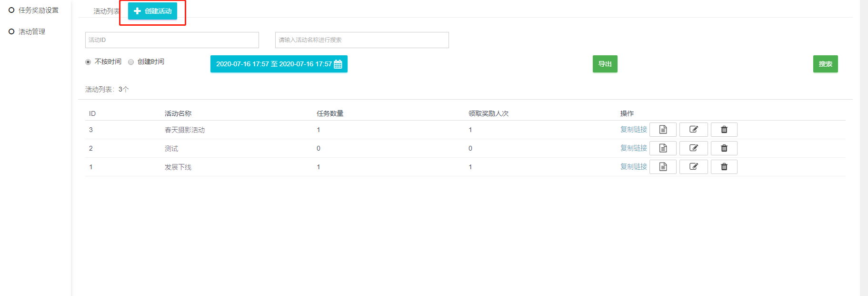Click the activity name 春天摄影活动
The width and height of the screenshot is (868, 296).
tap(185, 130)
